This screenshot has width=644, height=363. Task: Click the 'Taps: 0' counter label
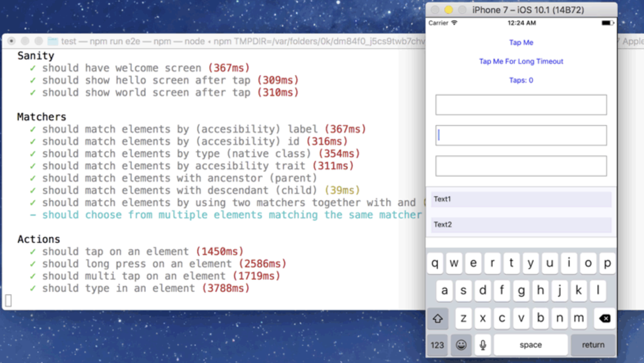(x=521, y=80)
